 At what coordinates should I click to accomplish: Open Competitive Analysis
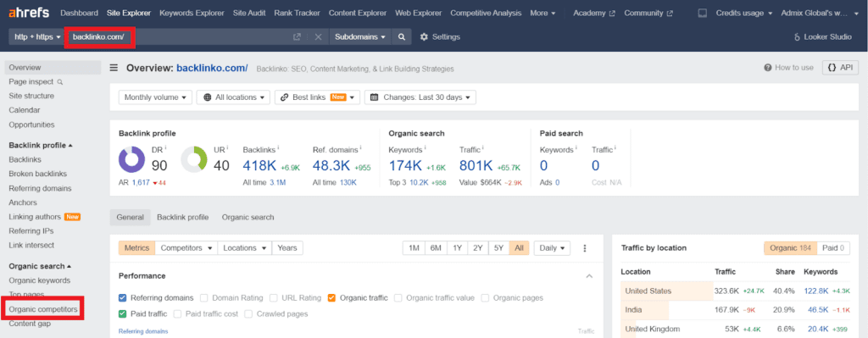coord(486,13)
